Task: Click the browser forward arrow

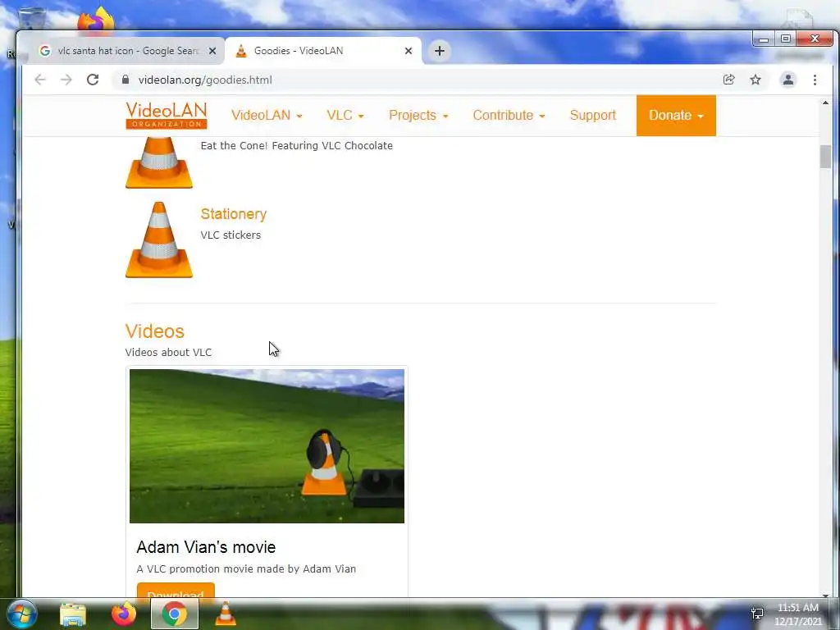Action: [66, 80]
